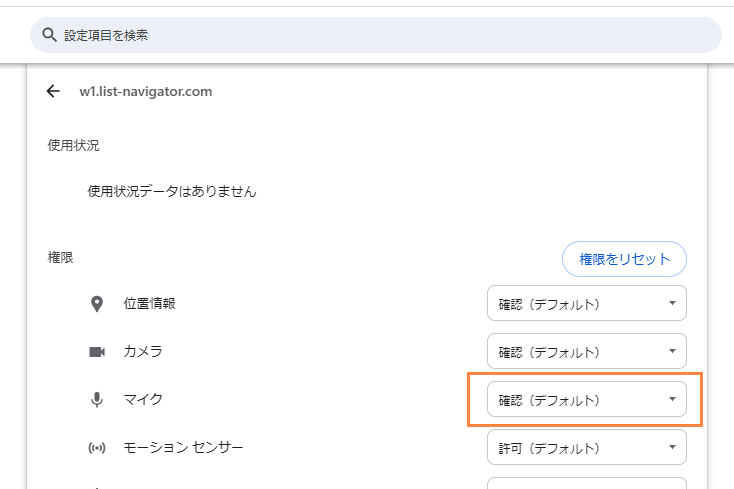734x489 pixels.
Task: Click the motion sensor signal icon
Action: [97, 448]
